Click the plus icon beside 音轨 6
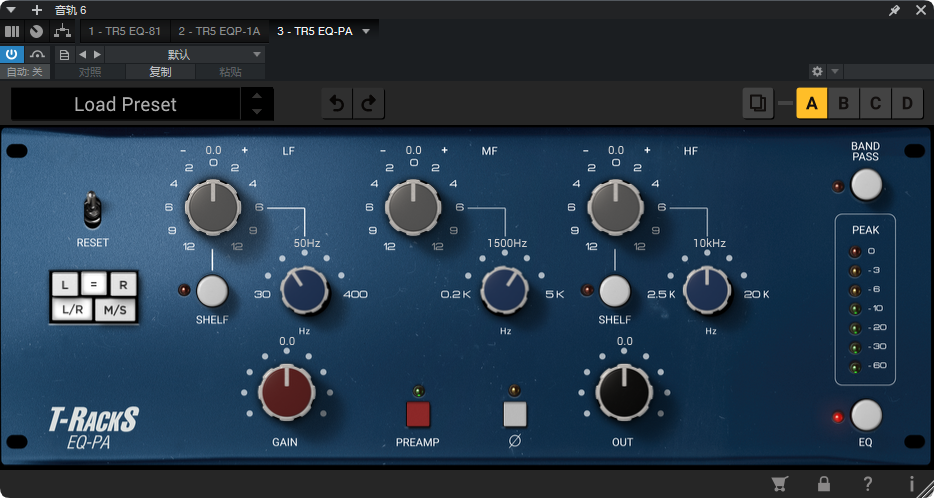 click(x=37, y=10)
